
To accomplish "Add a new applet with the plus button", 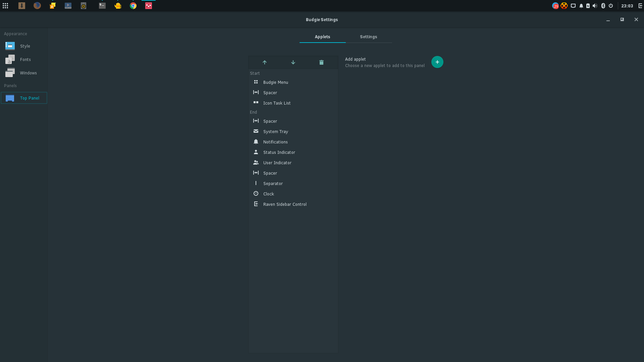I will click(437, 62).
